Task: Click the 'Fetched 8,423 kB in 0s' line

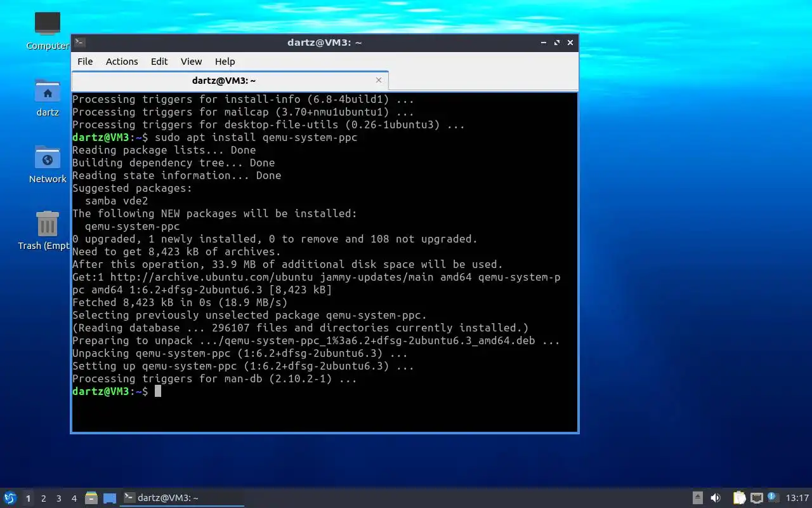Action: pyautogui.click(x=180, y=302)
